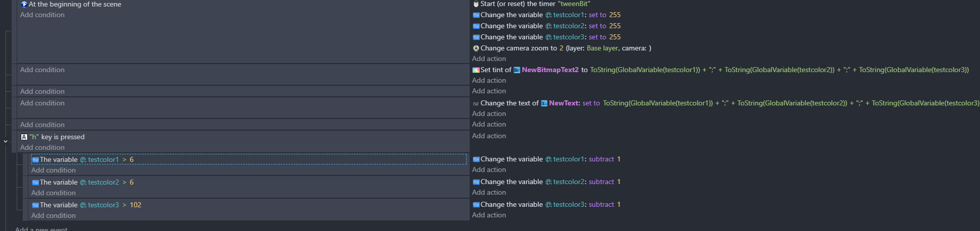Screen dimensions: 980x231
Task: Add action below 'testcolor1: subtract 1'
Action: click(489, 170)
